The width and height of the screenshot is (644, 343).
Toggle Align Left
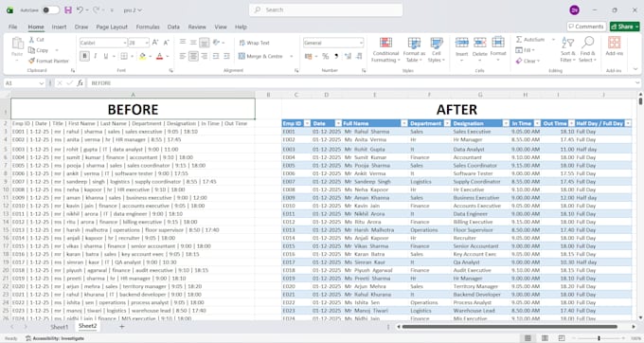click(x=183, y=56)
